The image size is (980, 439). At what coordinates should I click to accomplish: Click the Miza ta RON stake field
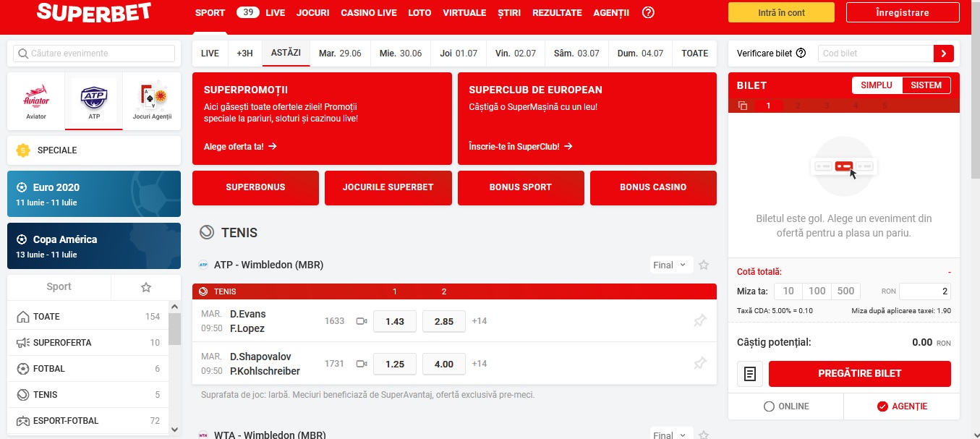925,291
